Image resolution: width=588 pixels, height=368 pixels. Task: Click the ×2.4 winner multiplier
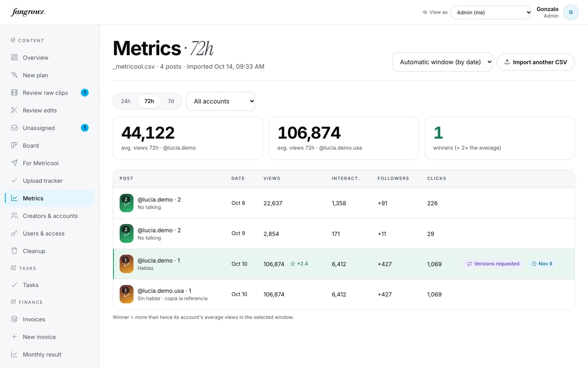(x=303, y=264)
